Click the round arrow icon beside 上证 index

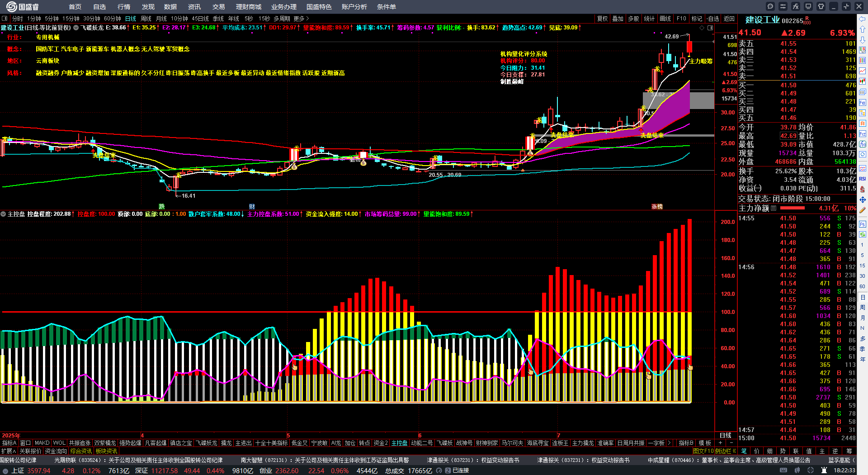(x=5, y=470)
